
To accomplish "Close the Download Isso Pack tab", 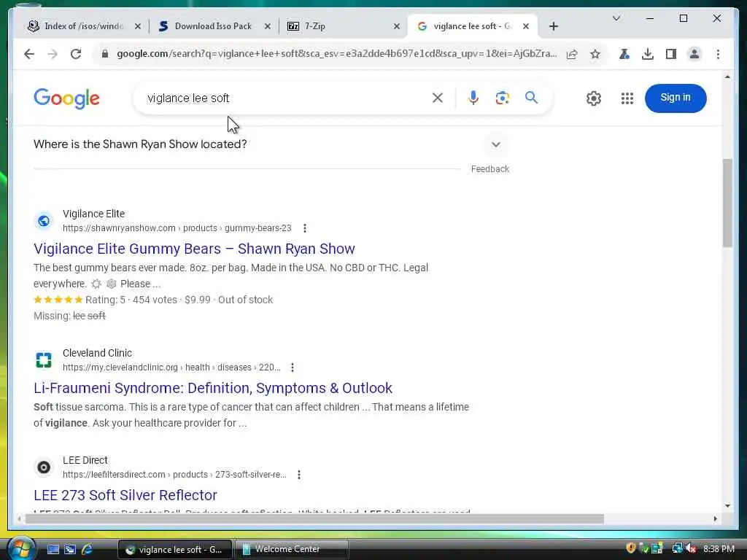I will (x=267, y=27).
